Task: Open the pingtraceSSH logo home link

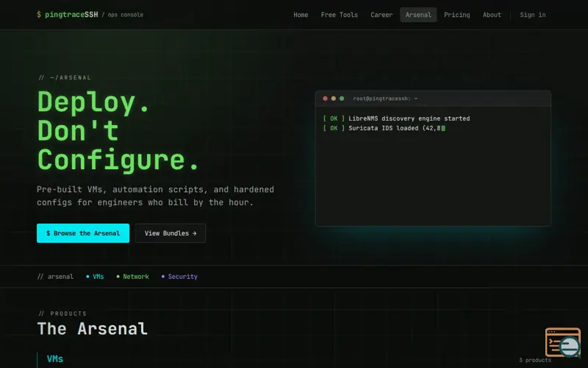Action: click(x=68, y=15)
